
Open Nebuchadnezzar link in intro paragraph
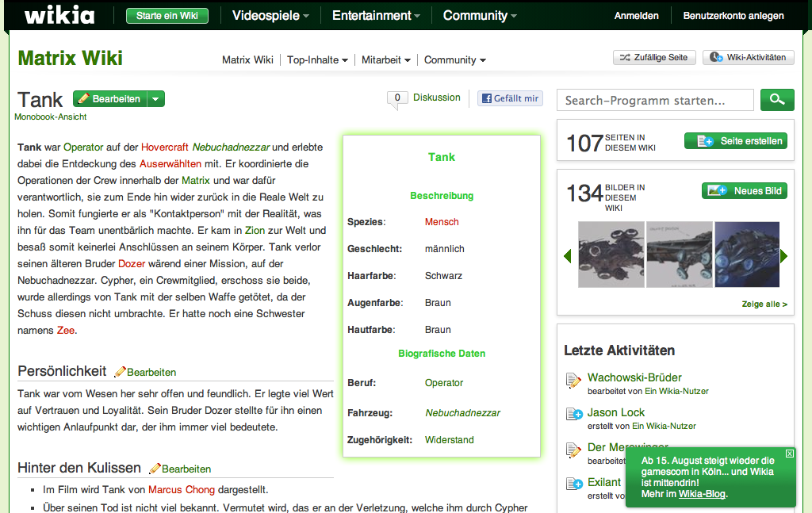231,147
